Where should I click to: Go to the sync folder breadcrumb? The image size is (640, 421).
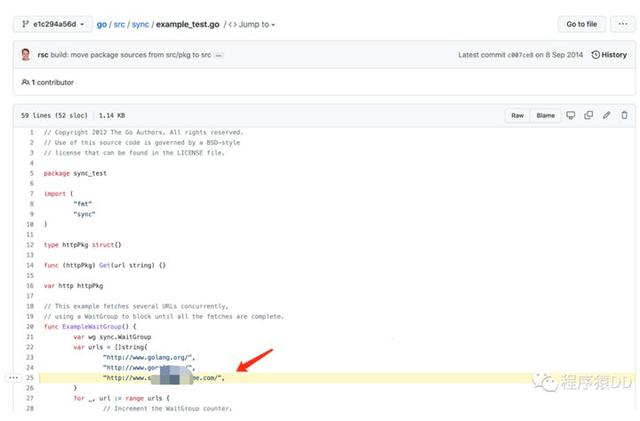tap(140, 25)
